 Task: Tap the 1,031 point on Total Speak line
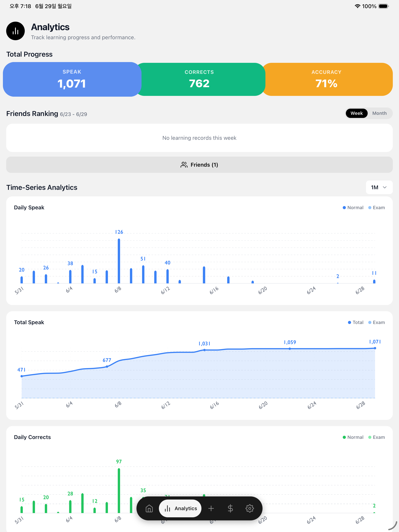tap(205, 350)
